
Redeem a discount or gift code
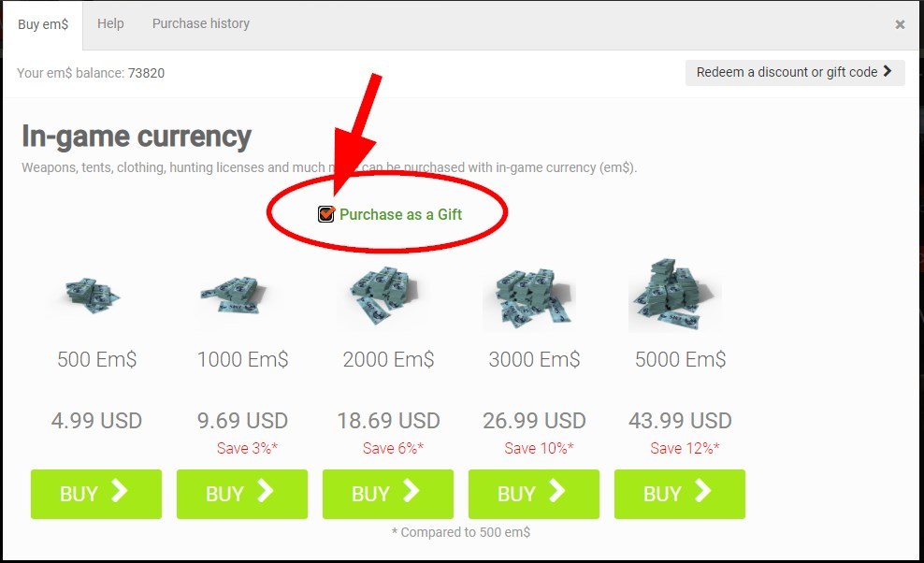click(x=795, y=72)
